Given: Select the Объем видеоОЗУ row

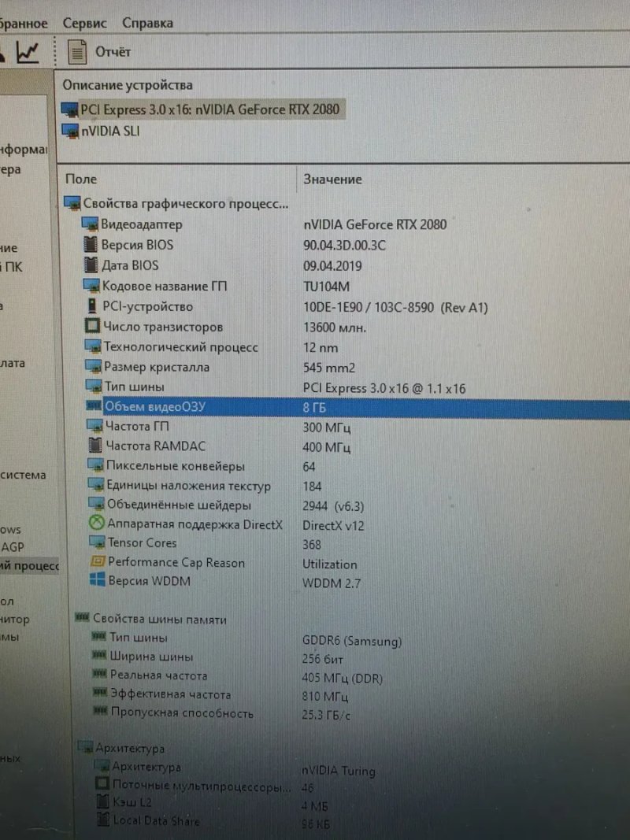Looking at the screenshot, I should [x=358, y=407].
